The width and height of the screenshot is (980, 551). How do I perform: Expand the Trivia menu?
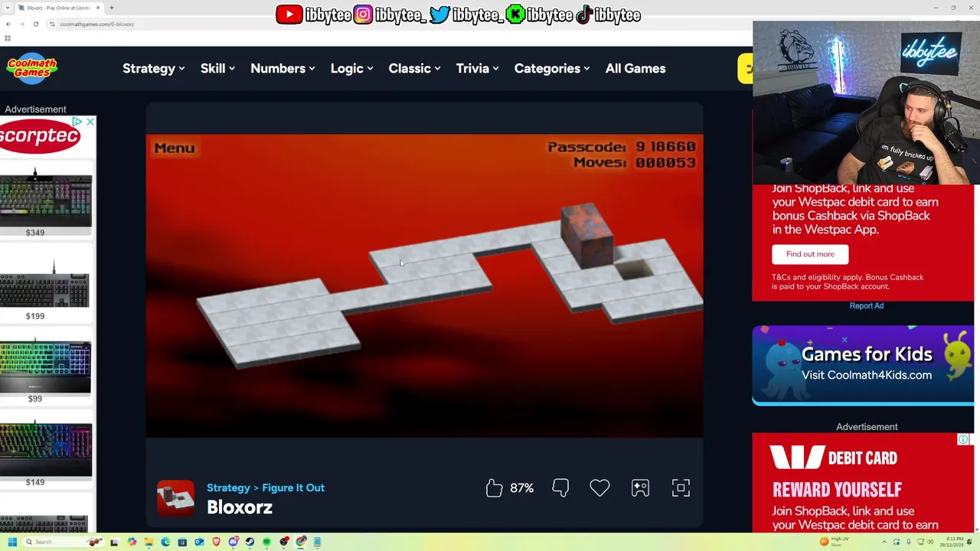(477, 68)
